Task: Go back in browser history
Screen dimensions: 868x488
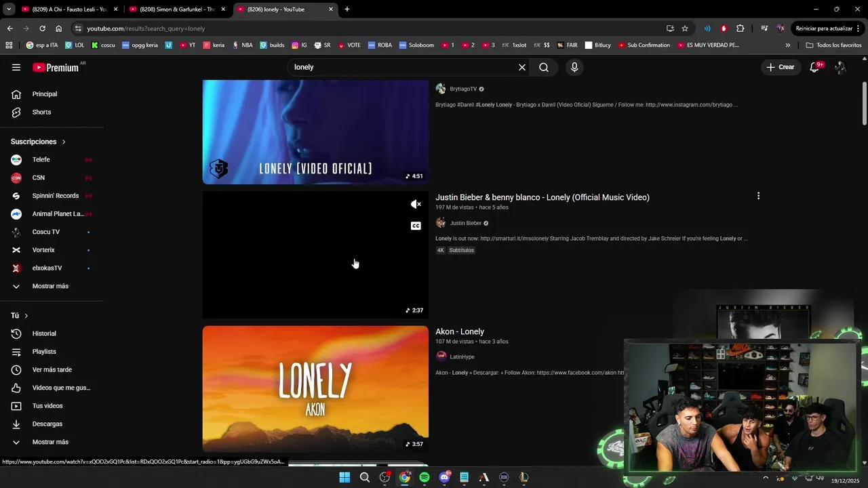Action: 9,28
